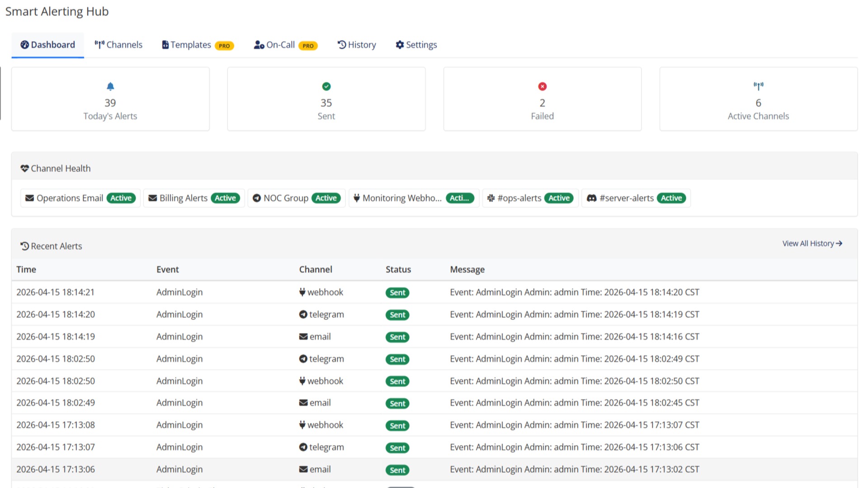Click the green check icon above Sent count
This screenshot has width=868, height=488.
(x=326, y=86)
